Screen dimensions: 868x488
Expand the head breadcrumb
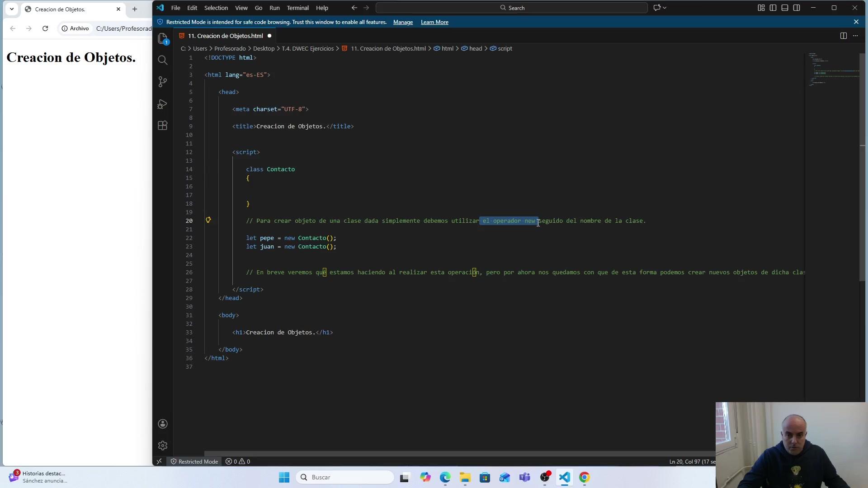tap(472, 48)
